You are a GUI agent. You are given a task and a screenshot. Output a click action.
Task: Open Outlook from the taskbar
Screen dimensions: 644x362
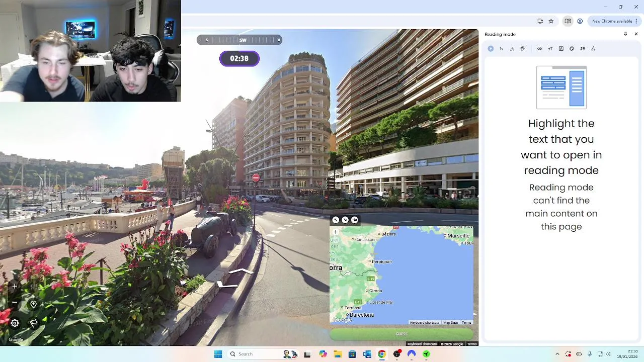click(367, 354)
